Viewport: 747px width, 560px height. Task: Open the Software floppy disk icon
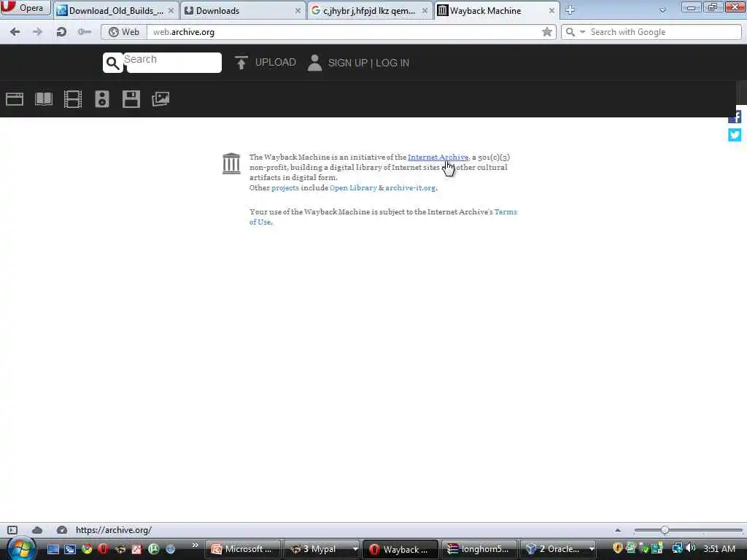[131, 99]
